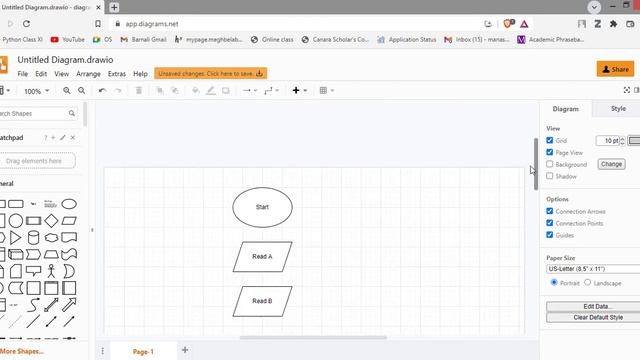Switch to the Style tab
This screenshot has width=640, height=360.
point(618,109)
